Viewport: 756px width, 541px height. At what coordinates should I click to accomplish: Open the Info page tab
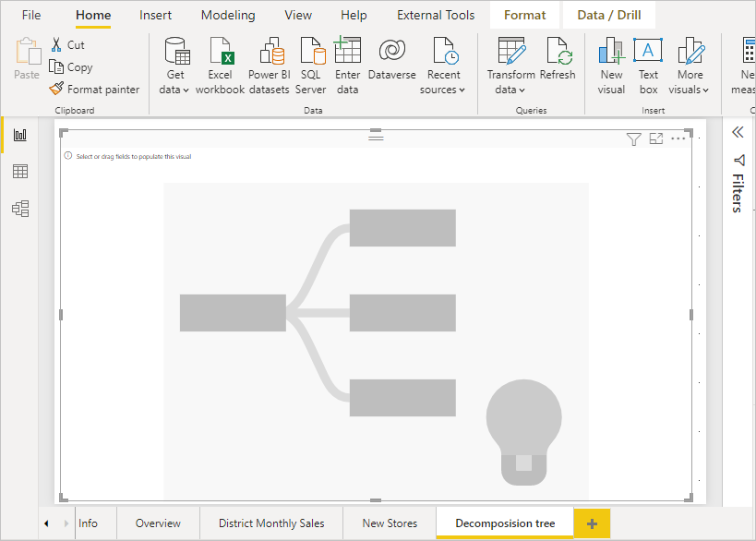point(88,523)
